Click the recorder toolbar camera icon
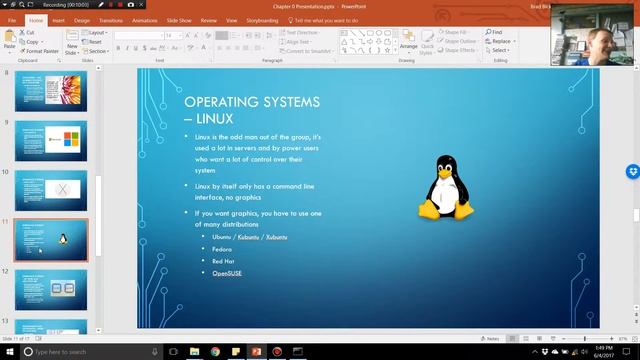The width and height of the screenshot is (640, 360). tap(131, 5)
